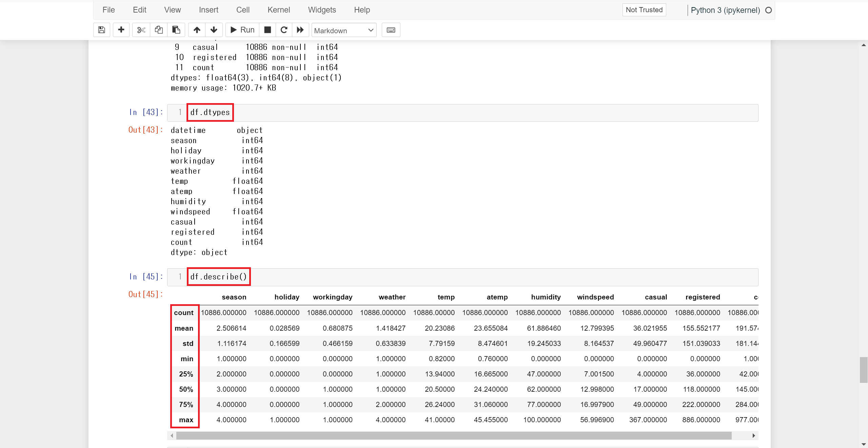Click the page vertical scrollbar down arrow
This screenshot has height=448, width=868.
[x=864, y=444]
